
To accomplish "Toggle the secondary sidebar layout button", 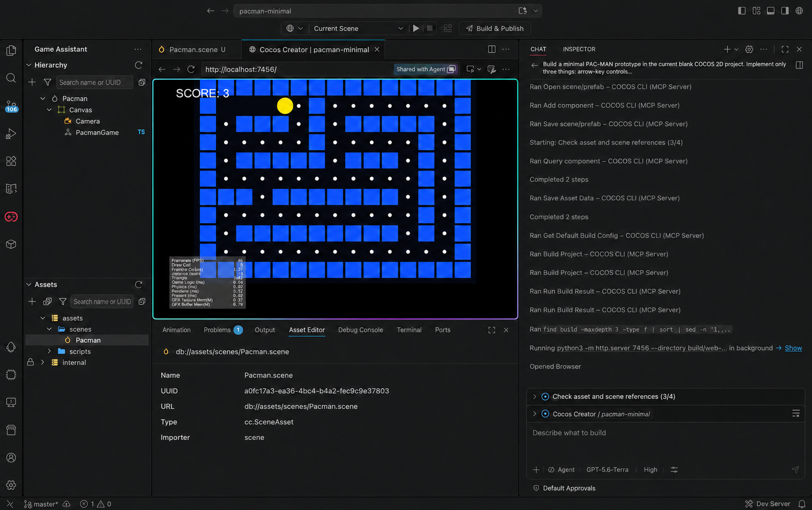I will [x=785, y=11].
